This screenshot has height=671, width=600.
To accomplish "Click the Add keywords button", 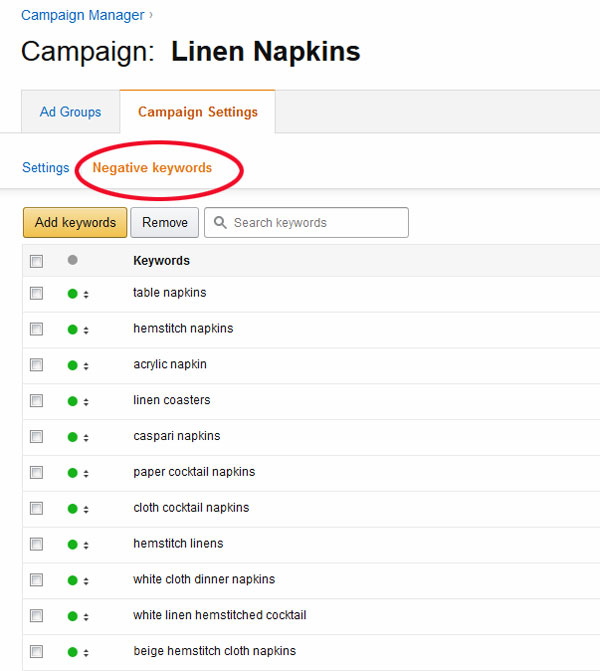I will [75, 223].
